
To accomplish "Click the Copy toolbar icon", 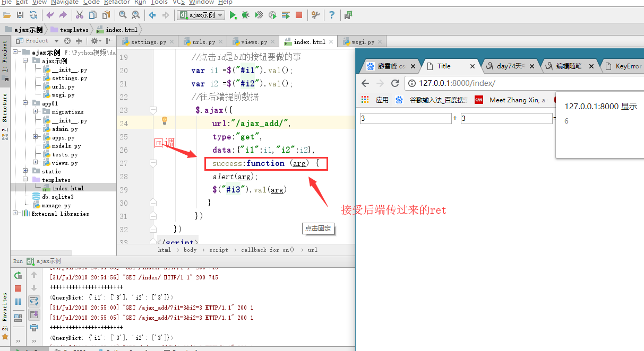I will tap(93, 15).
